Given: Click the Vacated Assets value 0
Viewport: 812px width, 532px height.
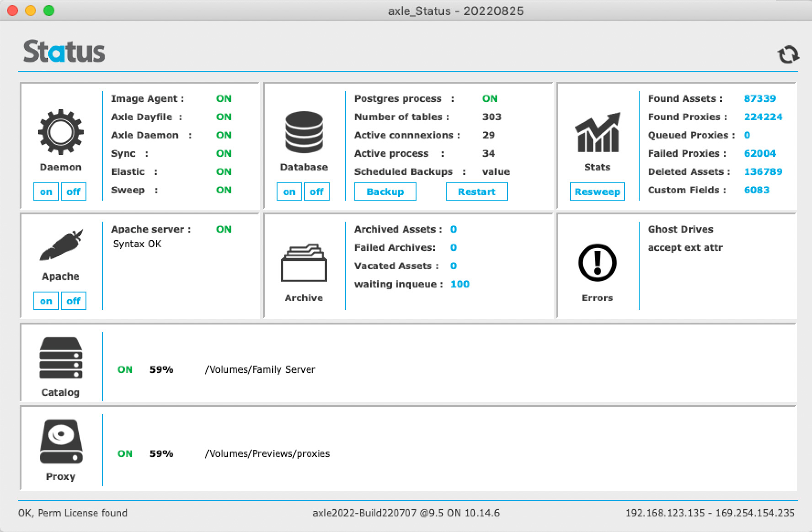Looking at the screenshot, I should coord(454,266).
